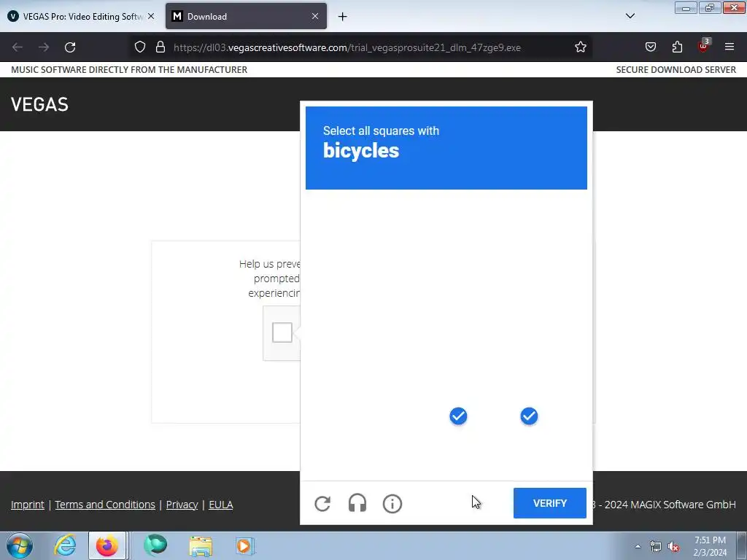
Task: Open the Windows Start menu
Action: pos(20,545)
